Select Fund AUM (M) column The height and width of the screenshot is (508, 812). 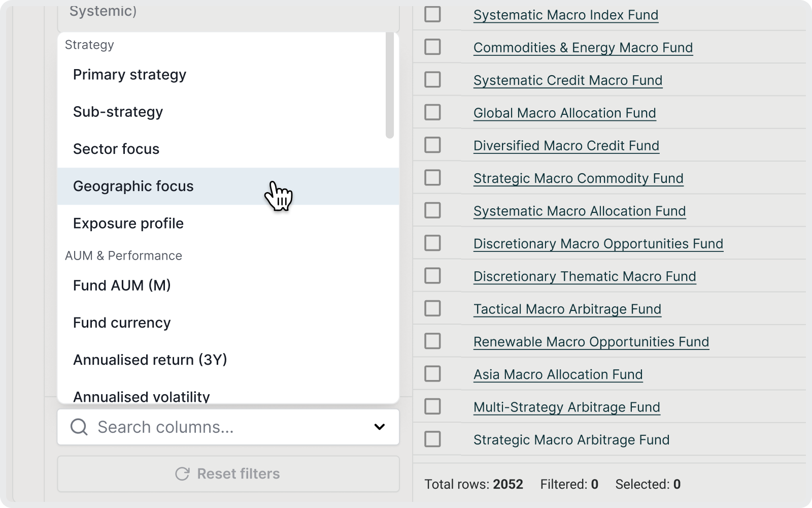(122, 285)
